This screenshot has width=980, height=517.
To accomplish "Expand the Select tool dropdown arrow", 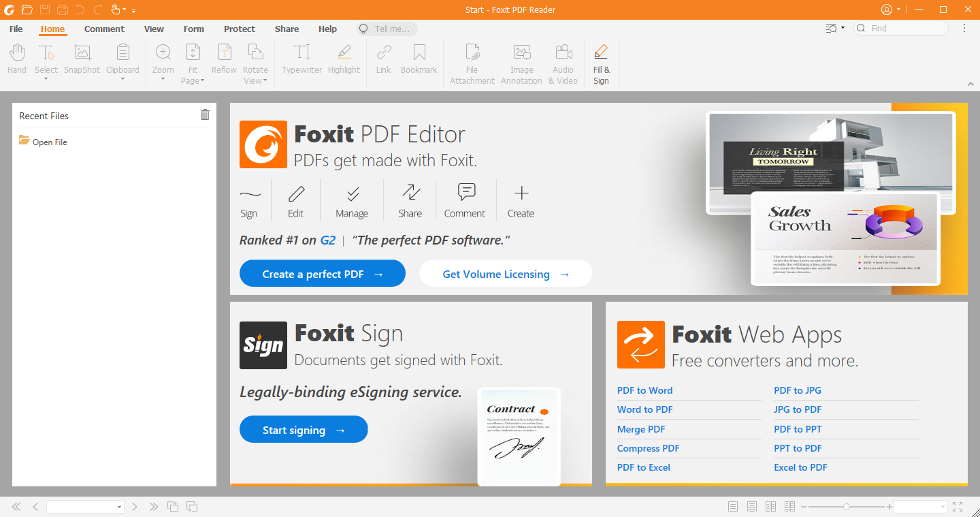I will (46, 79).
